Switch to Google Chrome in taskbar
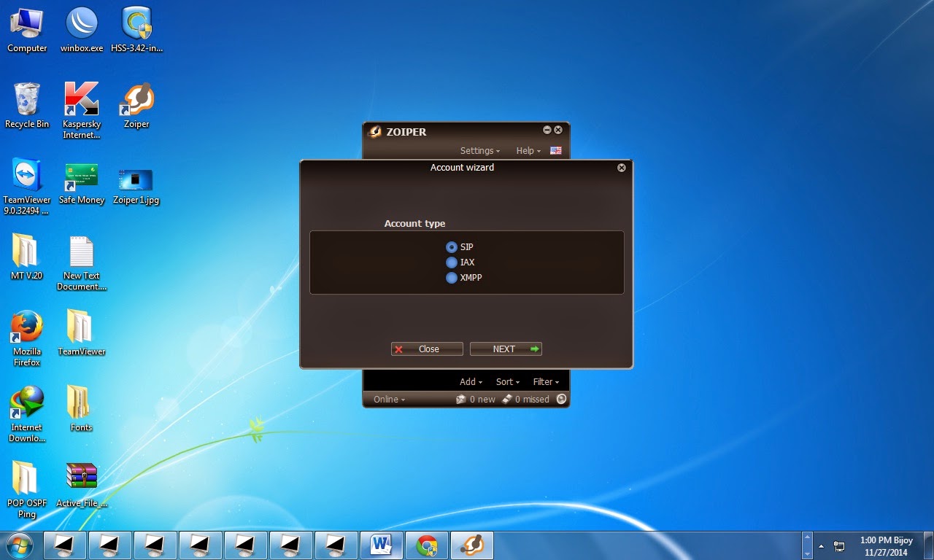This screenshot has width=934, height=560. point(427,545)
